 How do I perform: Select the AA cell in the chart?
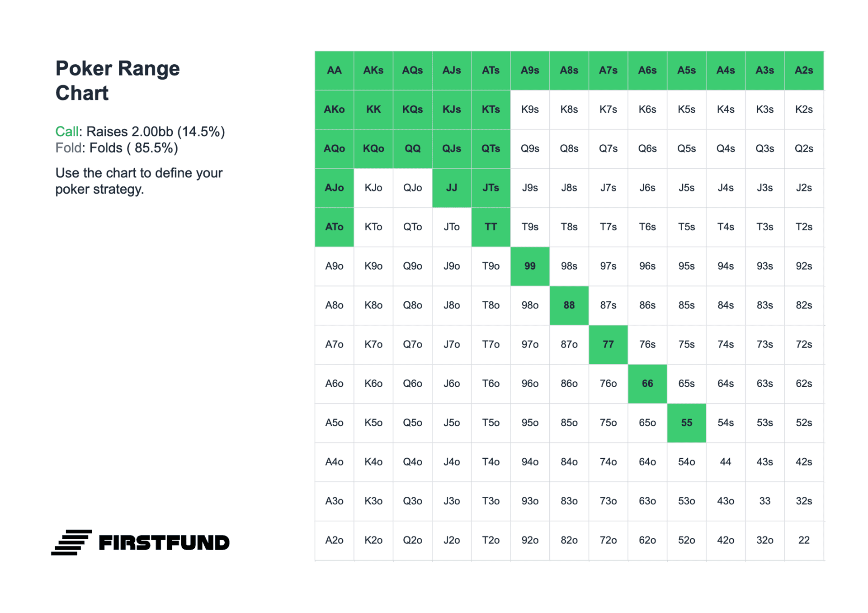334,71
